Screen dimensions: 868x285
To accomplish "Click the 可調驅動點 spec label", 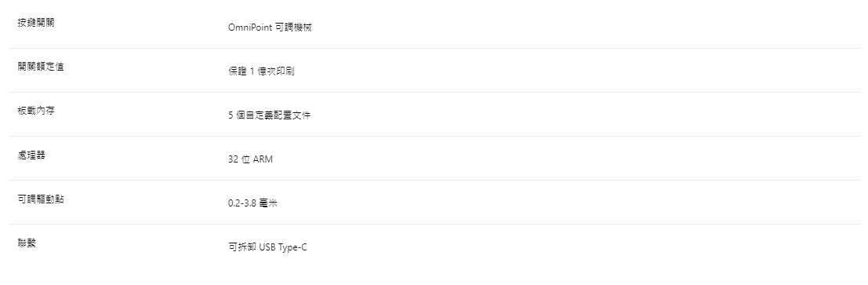I will coord(41,199).
